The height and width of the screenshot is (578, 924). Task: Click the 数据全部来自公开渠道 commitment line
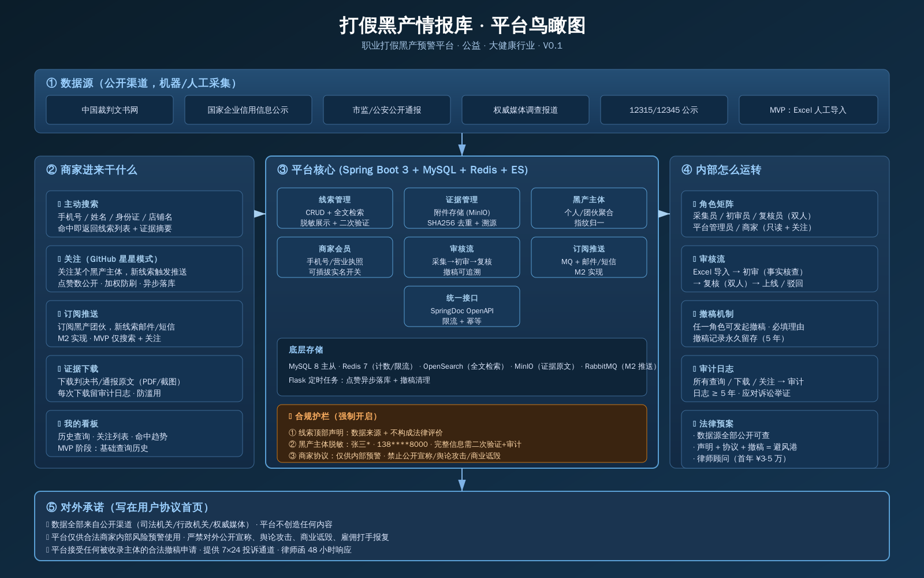point(189,525)
